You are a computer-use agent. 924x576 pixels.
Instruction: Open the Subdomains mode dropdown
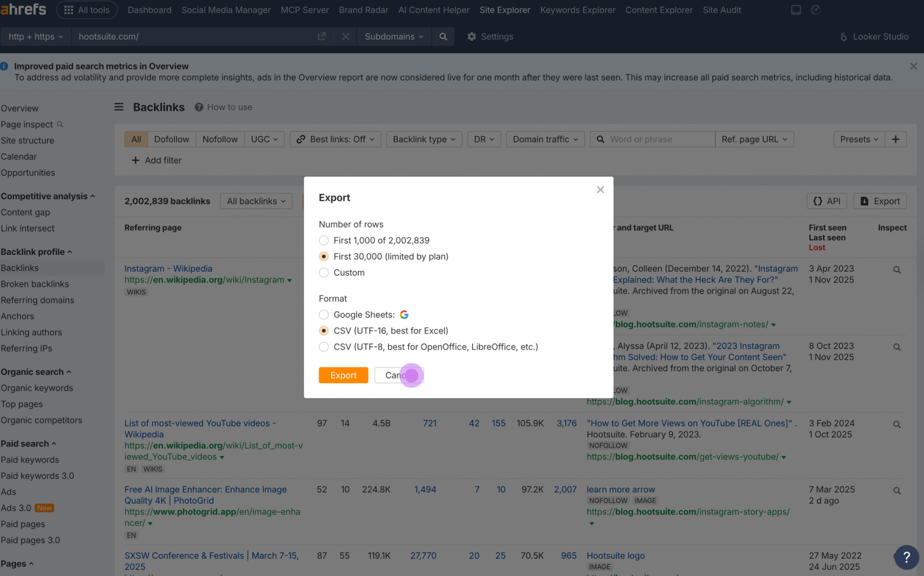[x=394, y=36]
